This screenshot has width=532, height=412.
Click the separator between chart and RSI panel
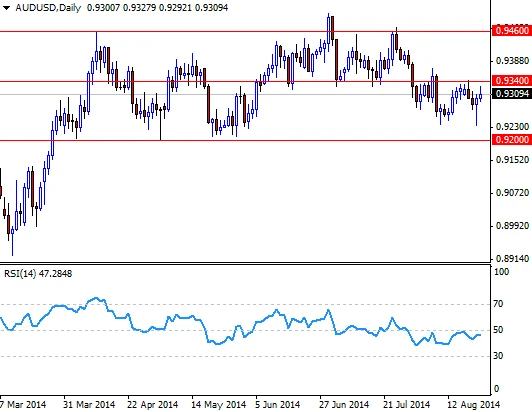(x=246, y=263)
